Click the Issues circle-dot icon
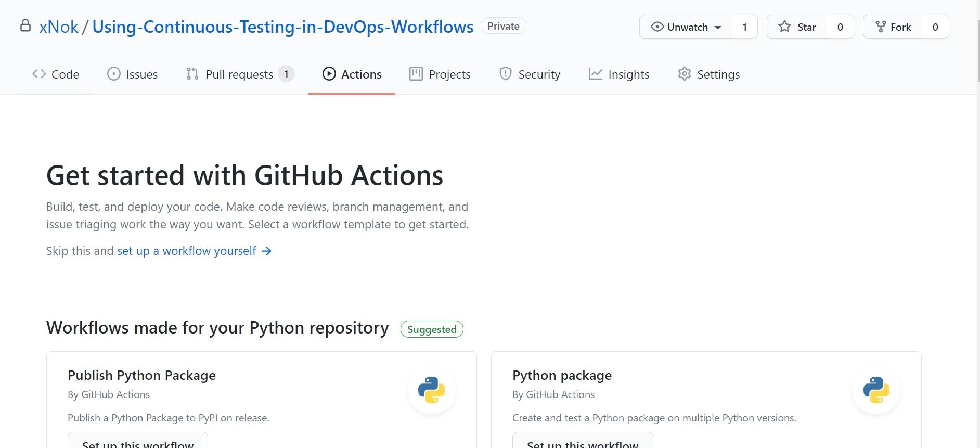Screen dimensions: 980x448 [x=113, y=74]
